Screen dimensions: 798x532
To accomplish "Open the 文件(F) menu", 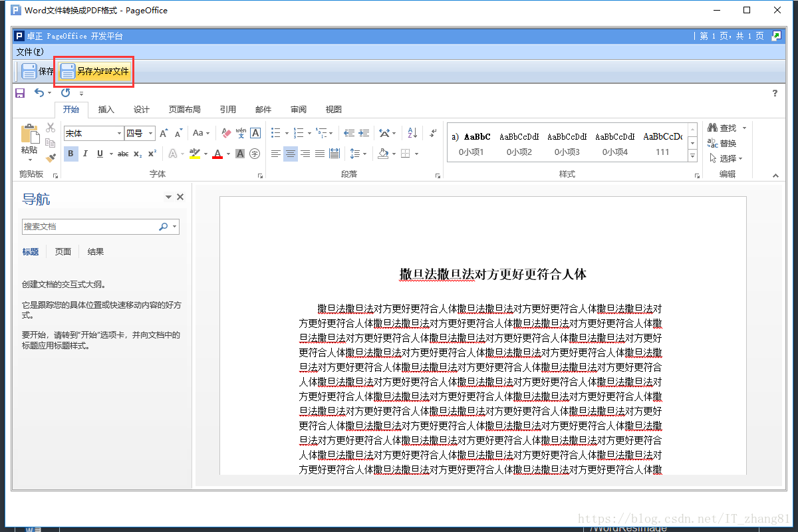I will [x=30, y=52].
